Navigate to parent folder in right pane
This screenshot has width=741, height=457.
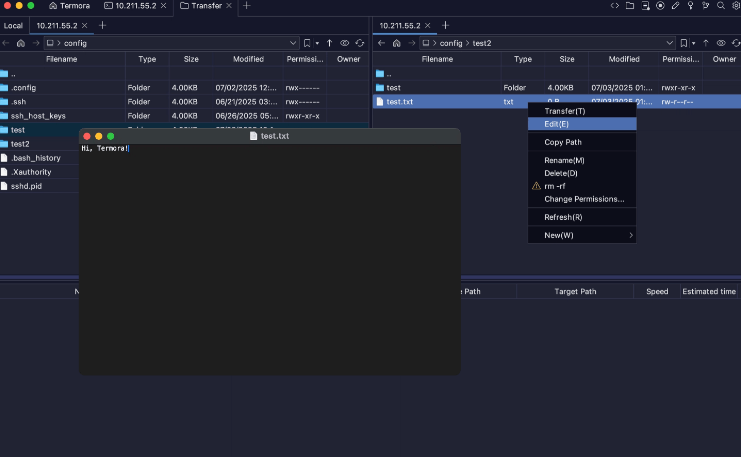706,43
